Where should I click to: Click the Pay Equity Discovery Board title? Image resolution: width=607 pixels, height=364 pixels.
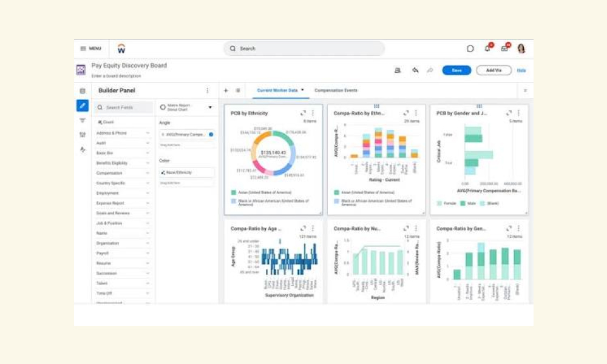click(129, 66)
